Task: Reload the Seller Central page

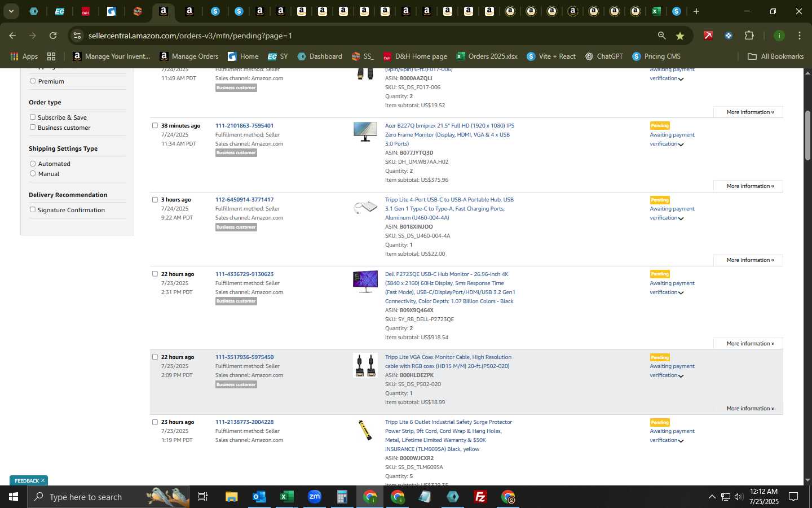Action: [53, 36]
